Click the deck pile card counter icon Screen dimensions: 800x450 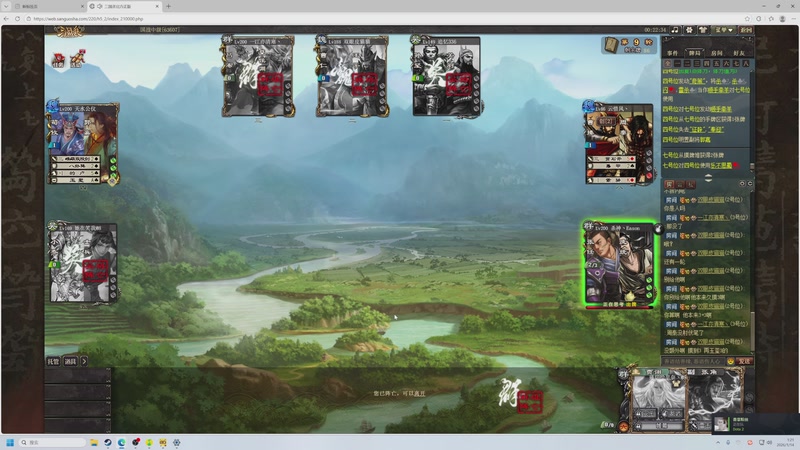pyautogui.click(x=611, y=45)
